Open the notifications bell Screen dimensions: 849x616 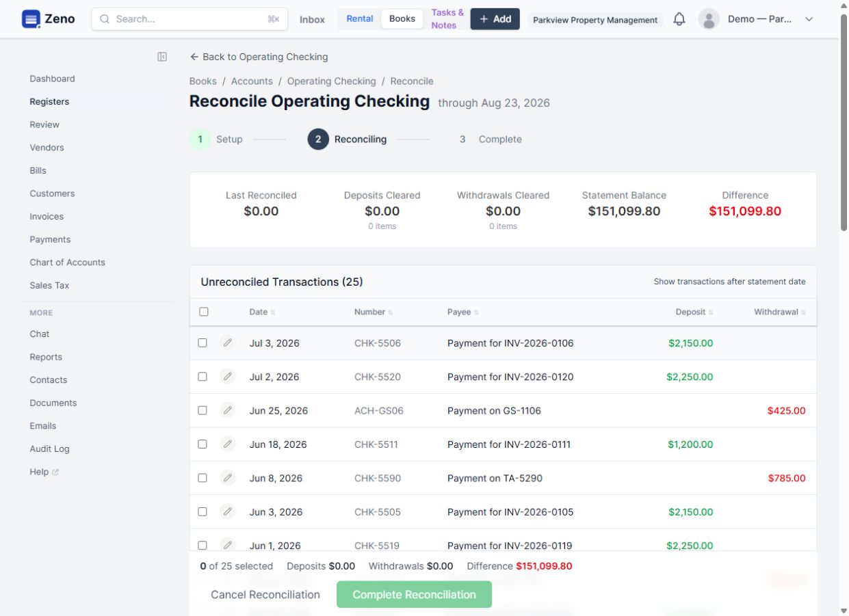679,19
